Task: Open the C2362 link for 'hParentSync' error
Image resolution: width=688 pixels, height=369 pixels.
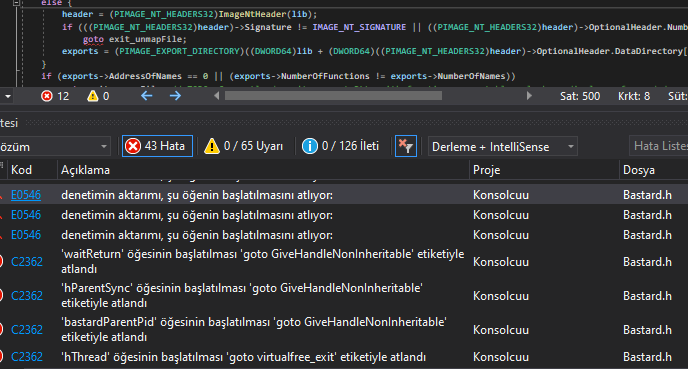Action: [27, 296]
